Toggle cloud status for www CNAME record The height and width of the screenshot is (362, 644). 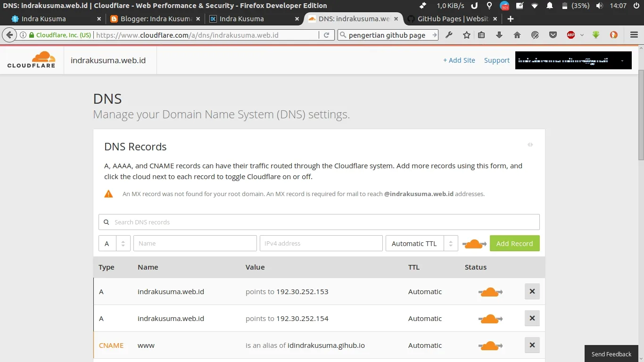tap(490, 346)
